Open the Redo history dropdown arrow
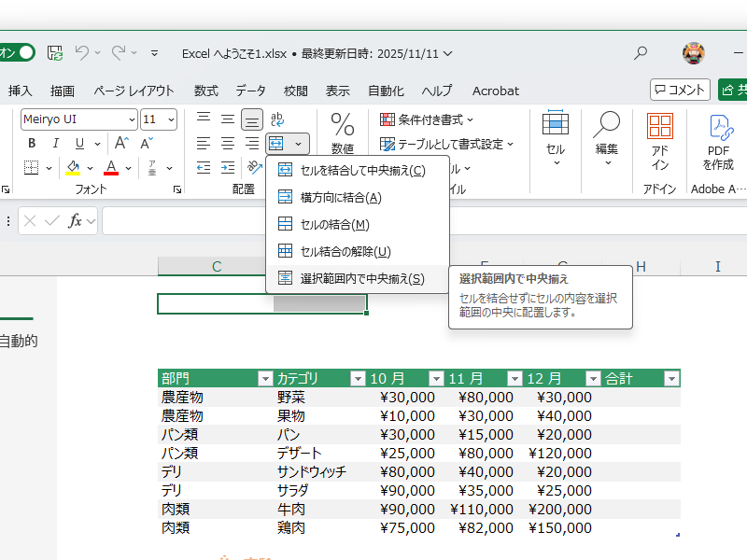Screen dimensions: 747x560 [x=134, y=53]
